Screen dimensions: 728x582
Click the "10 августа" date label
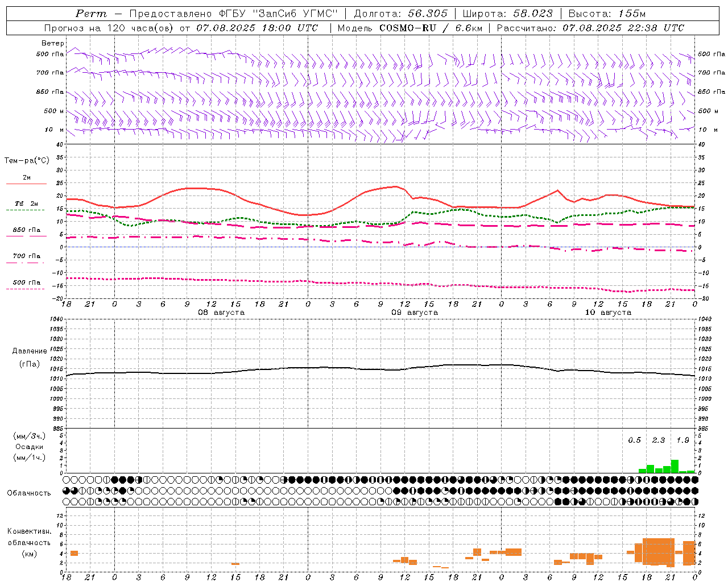(x=608, y=313)
